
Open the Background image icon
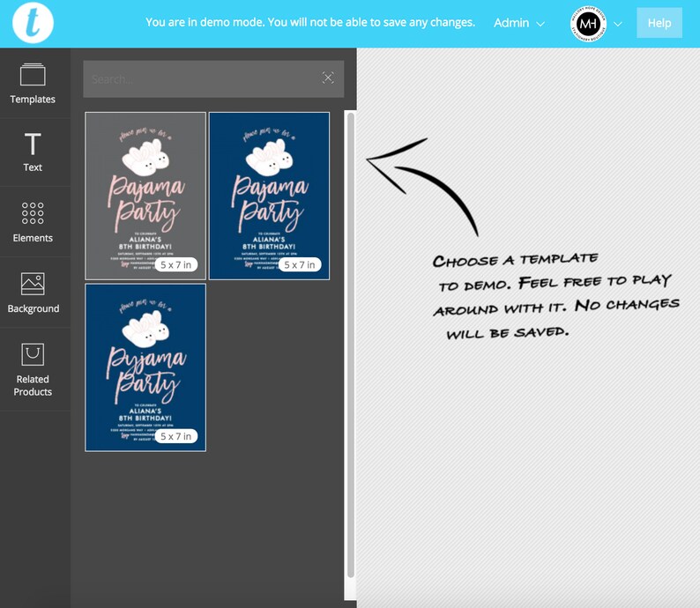[33, 284]
